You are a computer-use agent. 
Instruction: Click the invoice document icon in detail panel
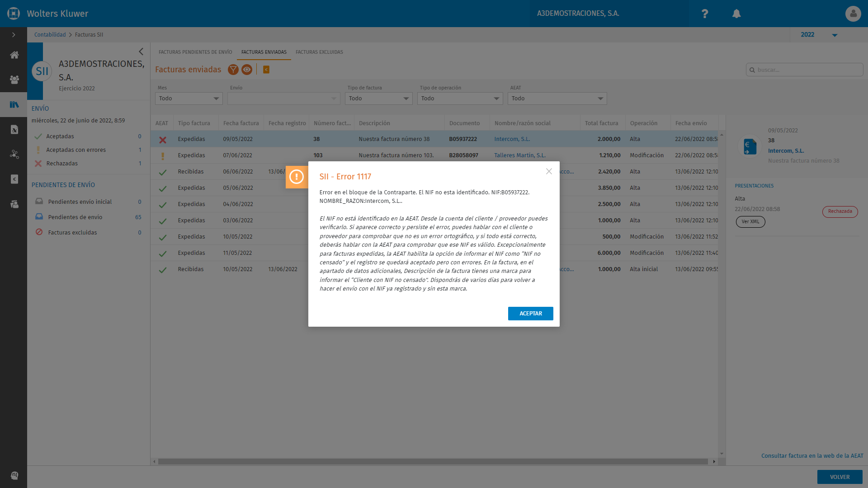click(x=750, y=146)
